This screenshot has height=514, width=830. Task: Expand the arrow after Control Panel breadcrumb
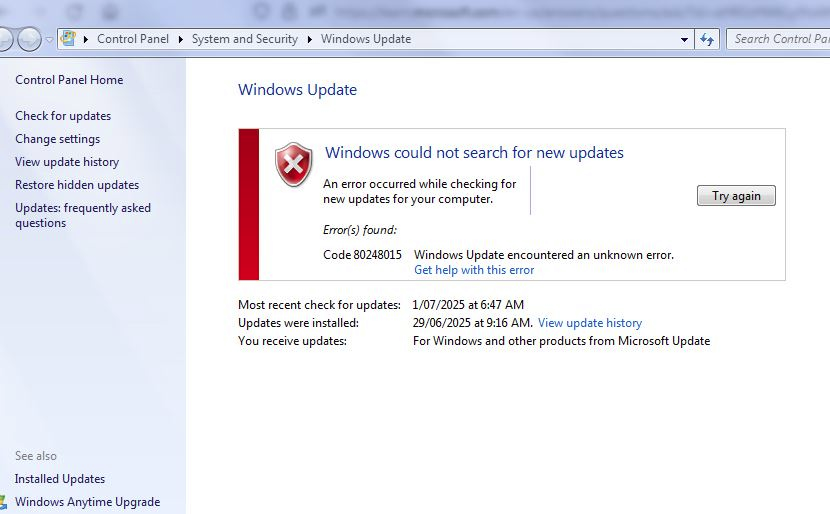coord(181,39)
